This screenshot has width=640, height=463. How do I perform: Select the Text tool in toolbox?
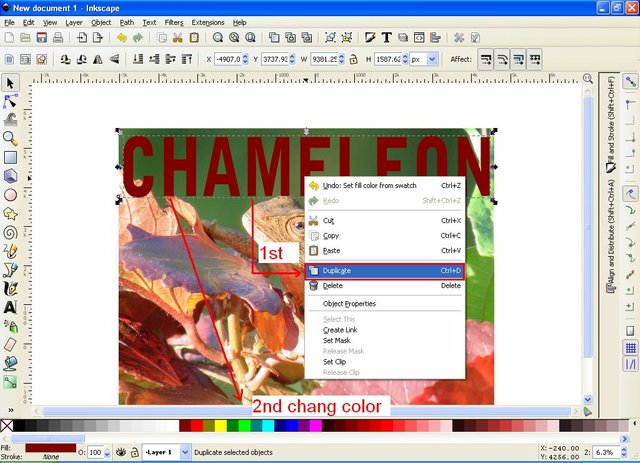(10, 307)
